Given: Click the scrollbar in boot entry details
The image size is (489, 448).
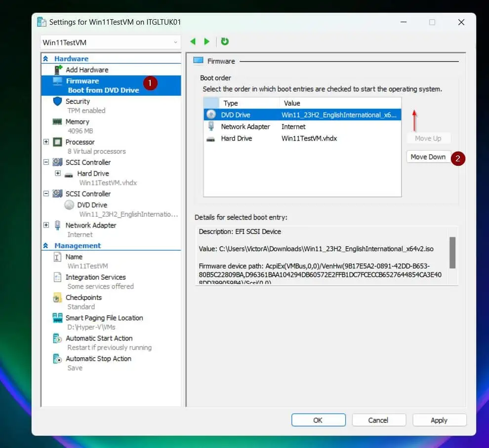Looking at the screenshot, I should [452, 253].
